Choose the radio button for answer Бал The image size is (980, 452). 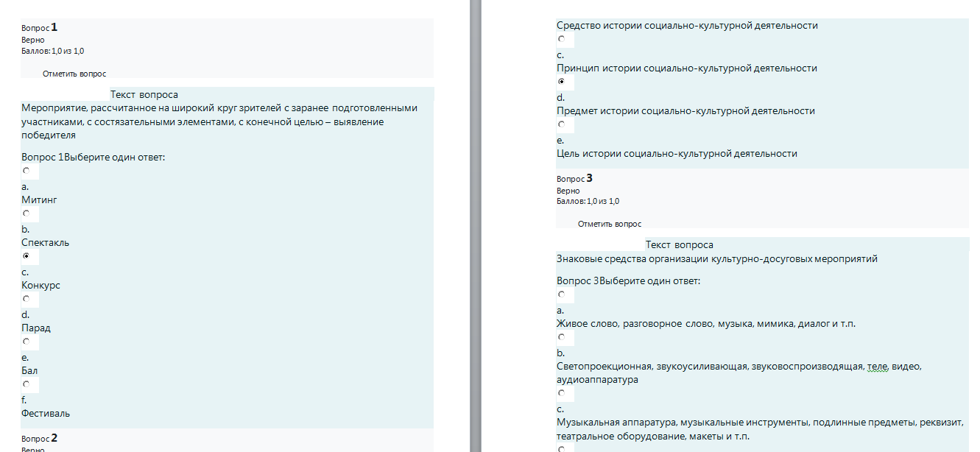pos(26,342)
